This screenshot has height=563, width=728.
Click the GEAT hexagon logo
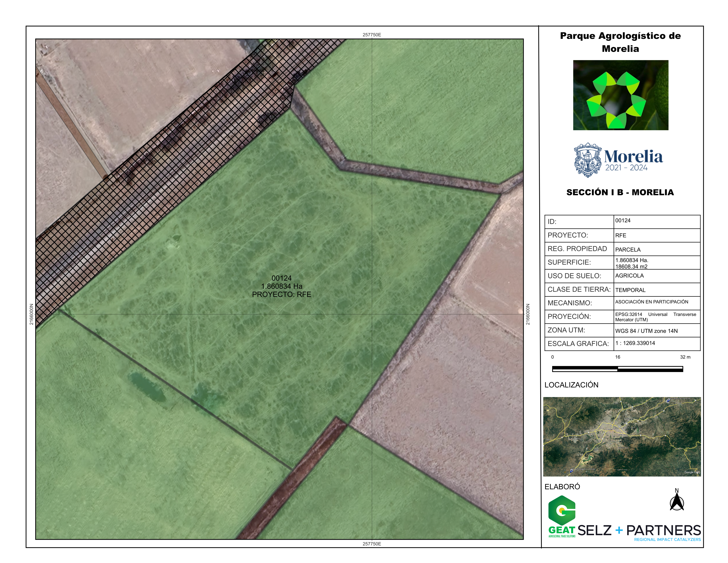click(562, 510)
